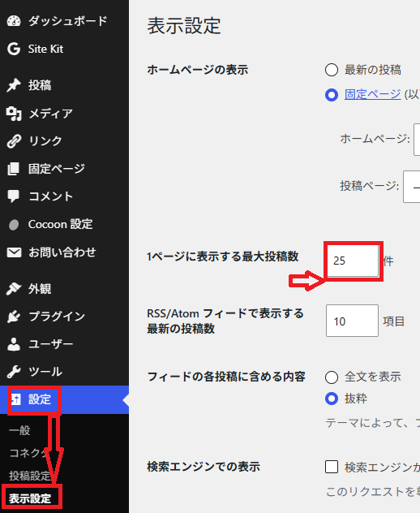Click the 検索エンジンでの表示 label
This screenshot has height=513, width=420.
(x=204, y=467)
